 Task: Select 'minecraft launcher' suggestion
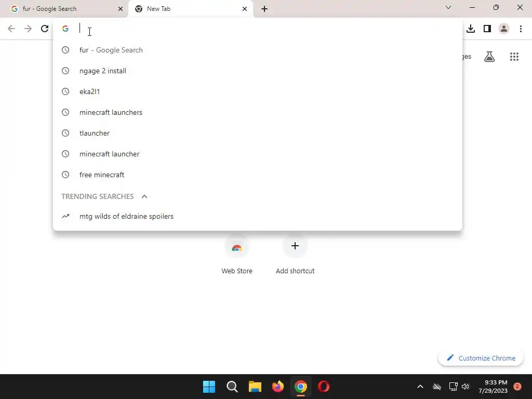258,154
